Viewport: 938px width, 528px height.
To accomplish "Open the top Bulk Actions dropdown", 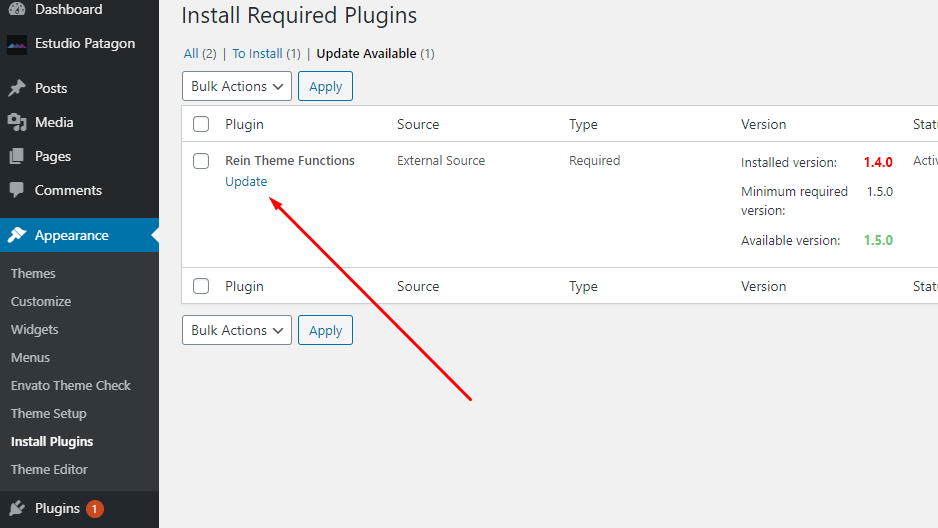I will pos(237,87).
